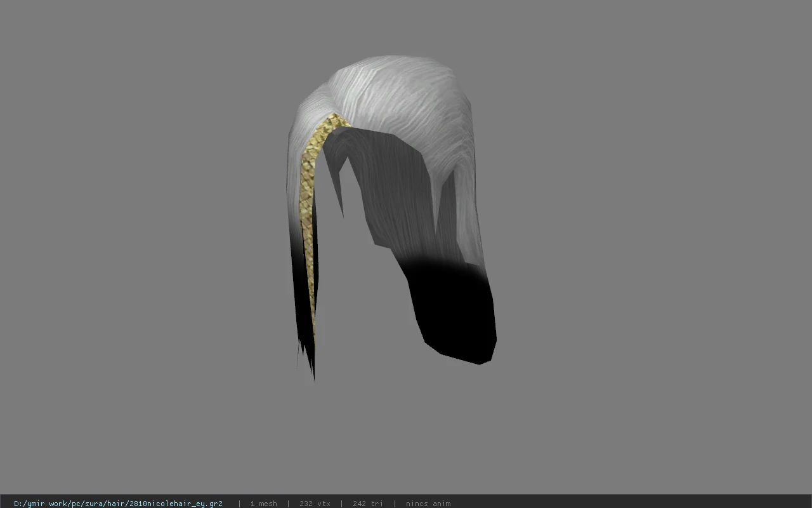Click the '232 vtx' vertex count
The height and width of the screenshot is (508, 812).
(315, 504)
